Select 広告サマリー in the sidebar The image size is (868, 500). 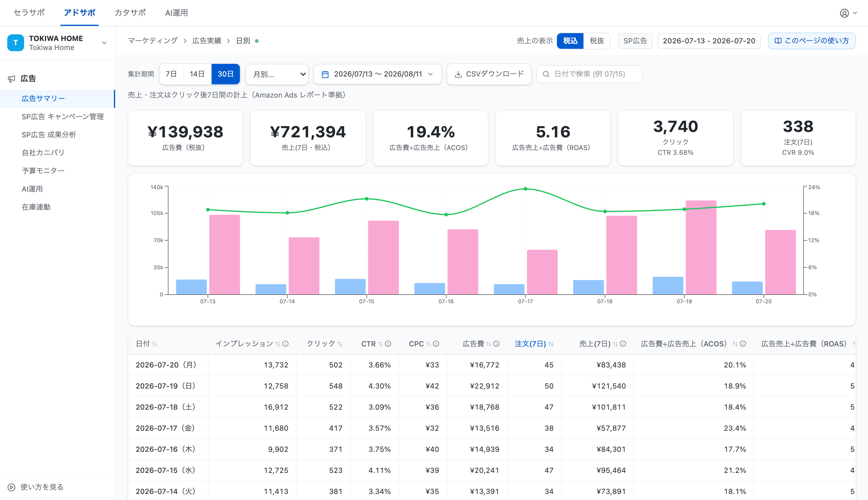coord(57,98)
